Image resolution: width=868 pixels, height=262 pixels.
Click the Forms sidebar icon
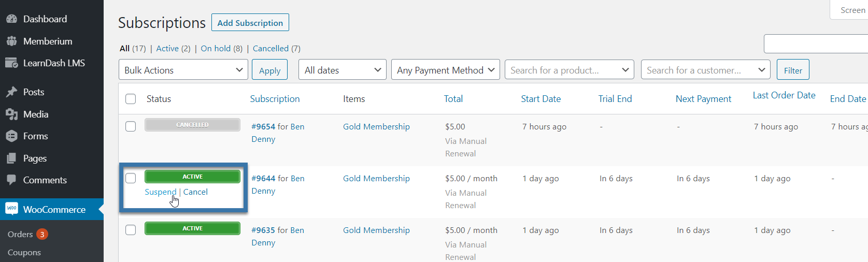click(11, 136)
